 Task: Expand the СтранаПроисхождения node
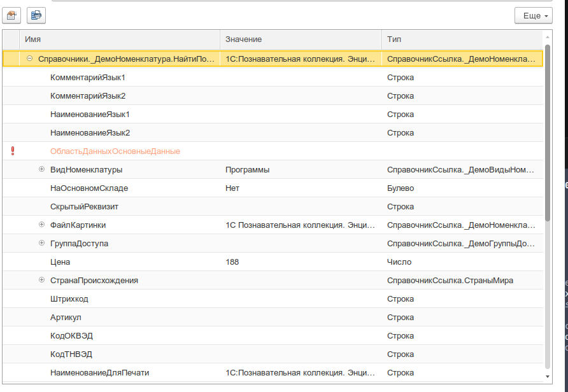click(x=41, y=280)
